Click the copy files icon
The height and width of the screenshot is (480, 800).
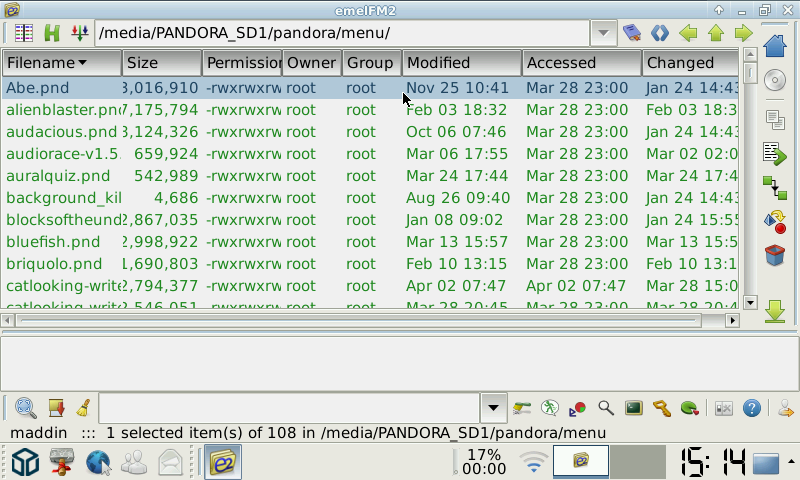pos(775,120)
